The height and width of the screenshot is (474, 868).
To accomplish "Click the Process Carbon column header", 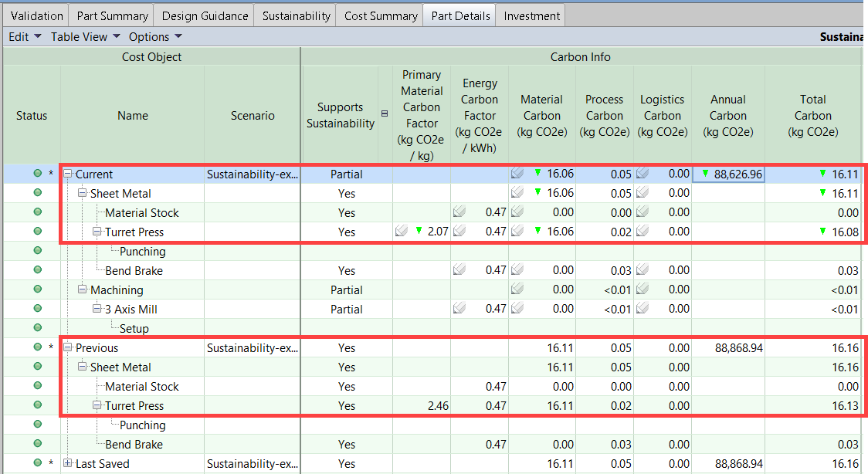I will point(604,115).
